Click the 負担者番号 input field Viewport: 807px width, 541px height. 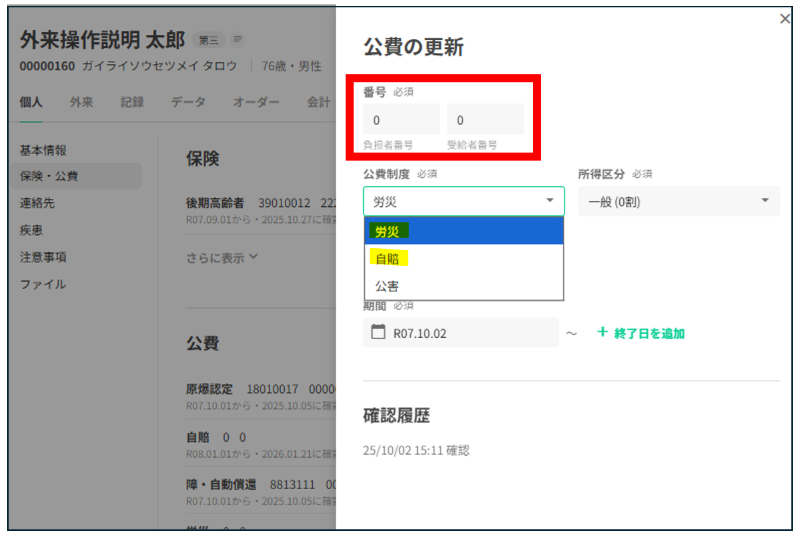pyautogui.click(x=401, y=120)
